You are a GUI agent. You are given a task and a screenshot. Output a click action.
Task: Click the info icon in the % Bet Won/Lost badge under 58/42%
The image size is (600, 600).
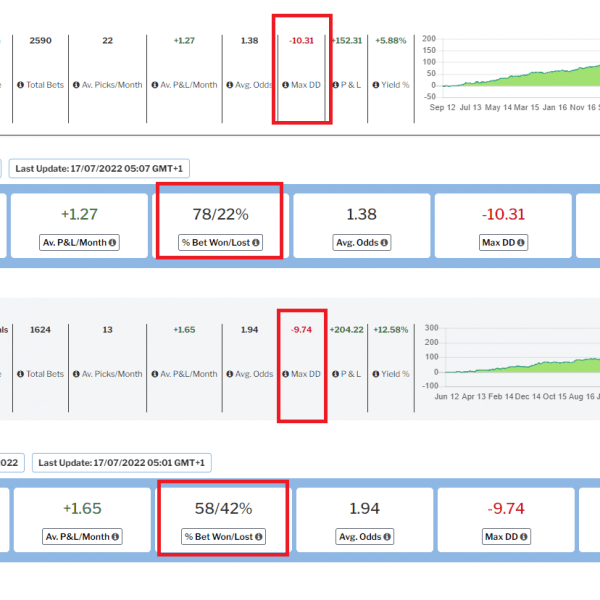click(259, 537)
